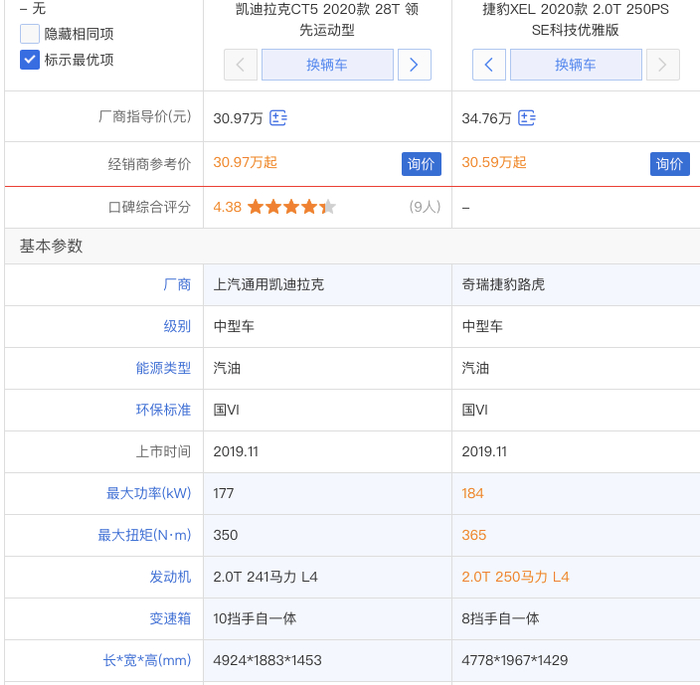Select the 变速箱 parameter label

pos(170,619)
